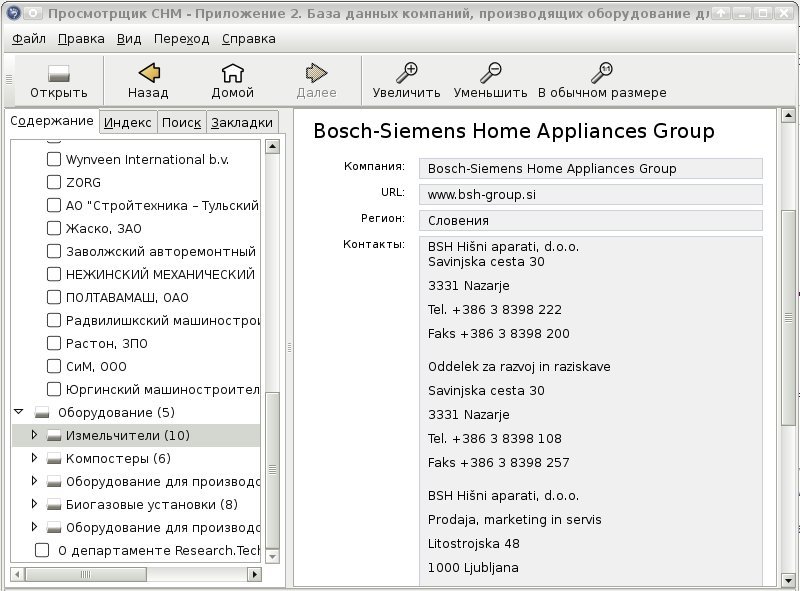This screenshot has height=591, width=800.
Task: Click the URL field www.bsh-group.si
Action: tap(590, 194)
